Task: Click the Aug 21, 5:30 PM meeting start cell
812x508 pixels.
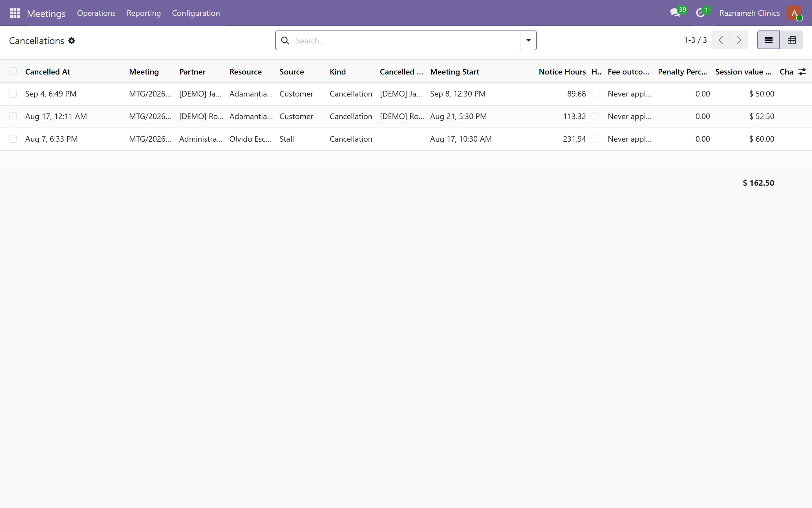Action: (x=458, y=116)
